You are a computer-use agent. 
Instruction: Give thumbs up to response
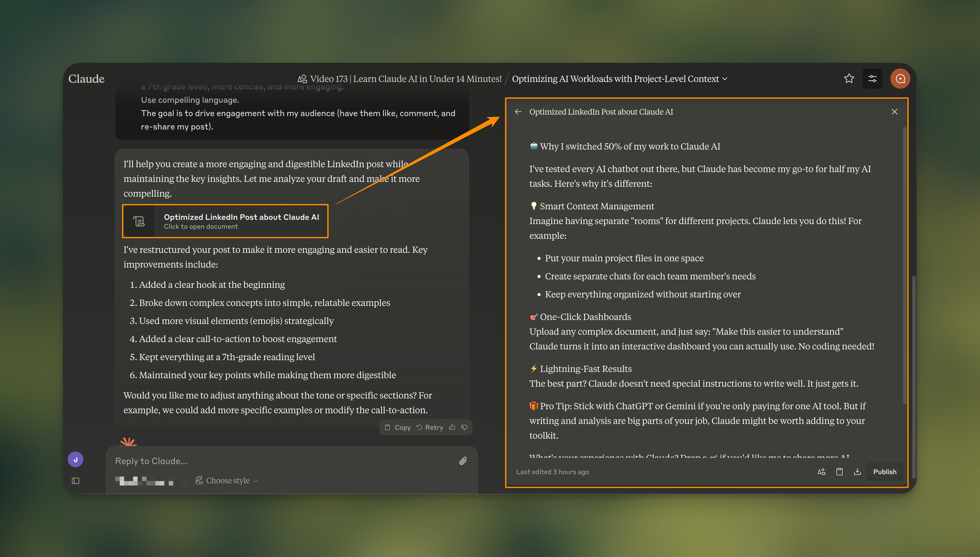(452, 428)
